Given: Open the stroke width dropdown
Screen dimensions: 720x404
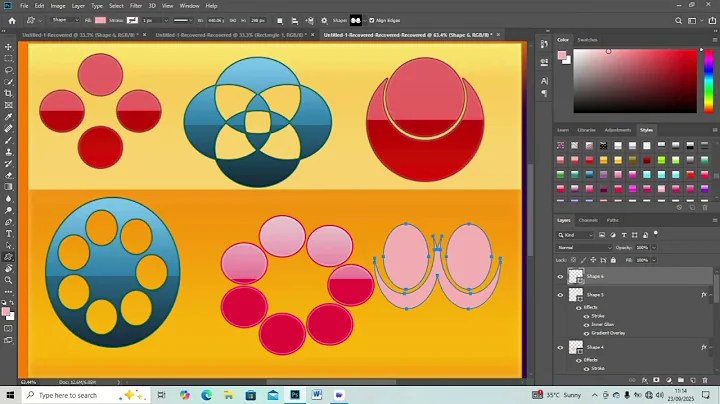Looking at the screenshot, I should (x=166, y=21).
